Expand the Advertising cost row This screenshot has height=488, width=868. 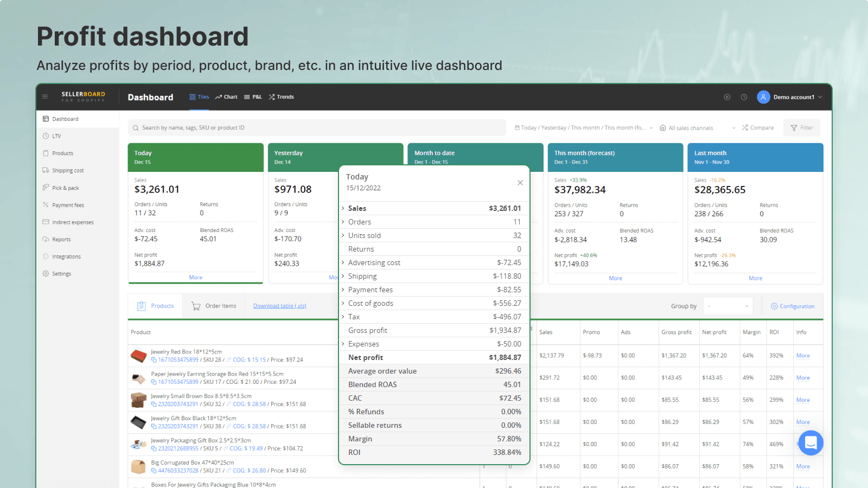[x=343, y=262]
